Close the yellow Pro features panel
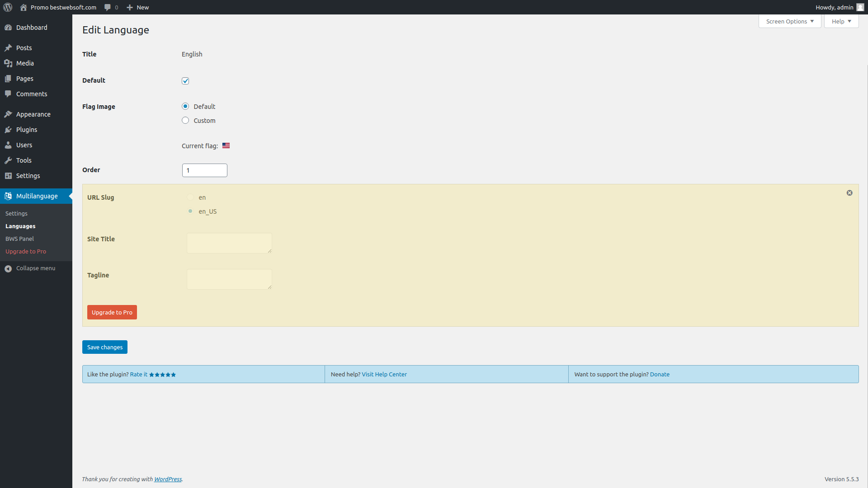The width and height of the screenshot is (868, 488). pyautogui.click(x=849, y=193)
